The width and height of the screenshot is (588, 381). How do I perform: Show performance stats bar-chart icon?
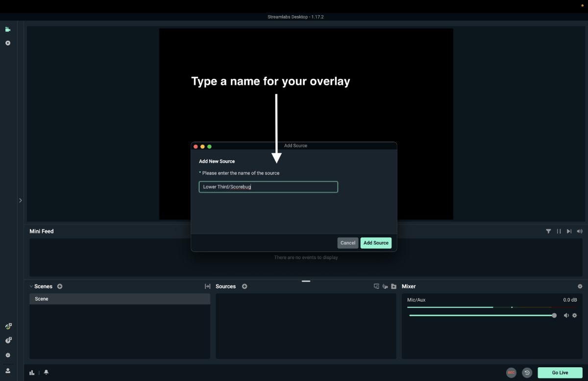[32, 373]
